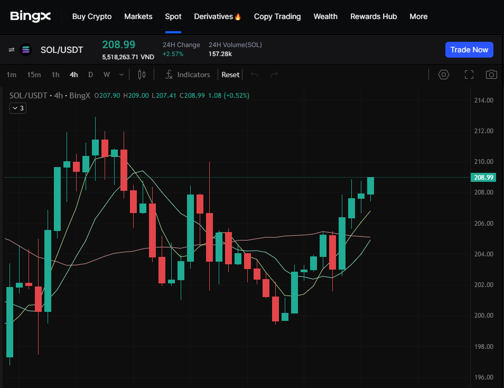Go to the Copy Trading tab
Viewport: 504px width, 388px height.
coord(277,16)
